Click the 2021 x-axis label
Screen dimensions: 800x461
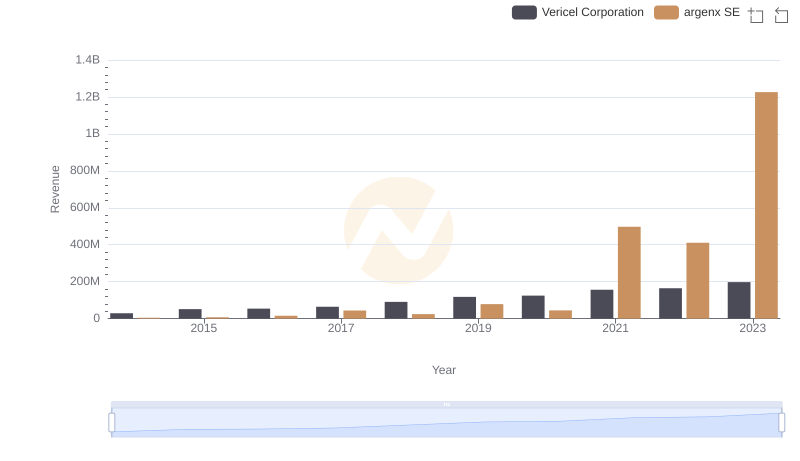(x=615, y=328)
